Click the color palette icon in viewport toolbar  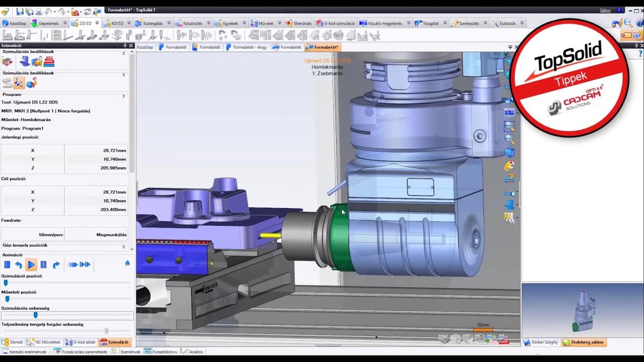pos(509,165)
